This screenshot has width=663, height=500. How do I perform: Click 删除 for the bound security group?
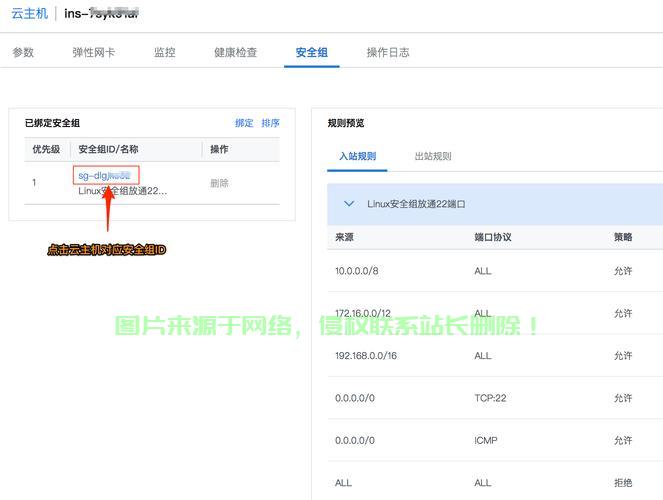click(x=219, y=183)
